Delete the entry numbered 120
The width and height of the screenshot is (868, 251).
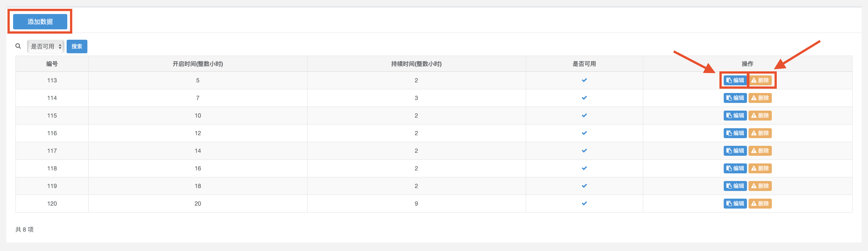[760, 204]
